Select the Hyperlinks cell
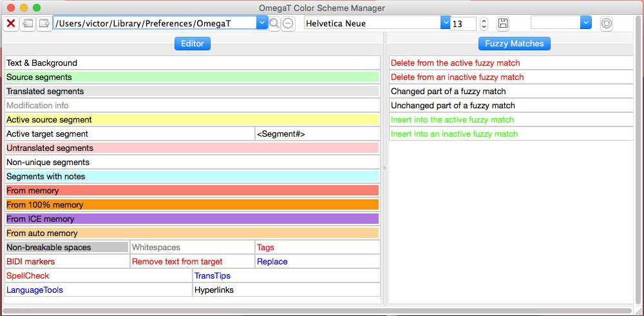The width and height of the screenshot is (644, 316). pos(287,290)
